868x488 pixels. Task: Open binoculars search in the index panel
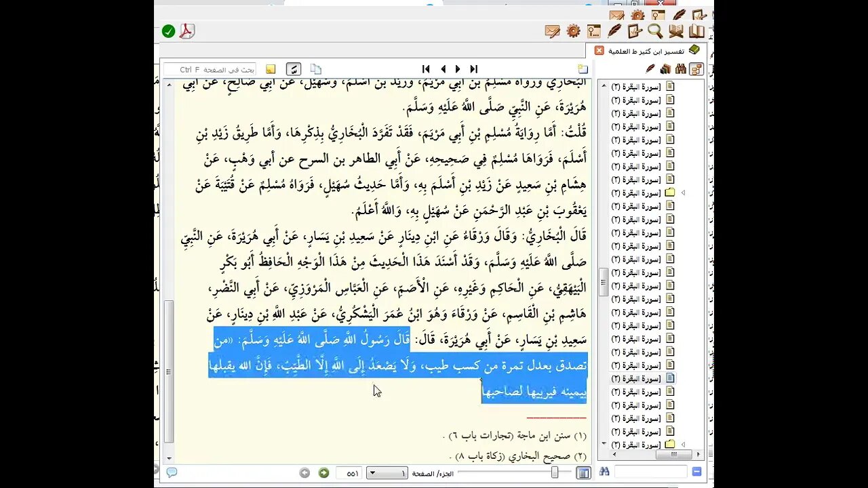pyautogui.click(x=680, y=69)
